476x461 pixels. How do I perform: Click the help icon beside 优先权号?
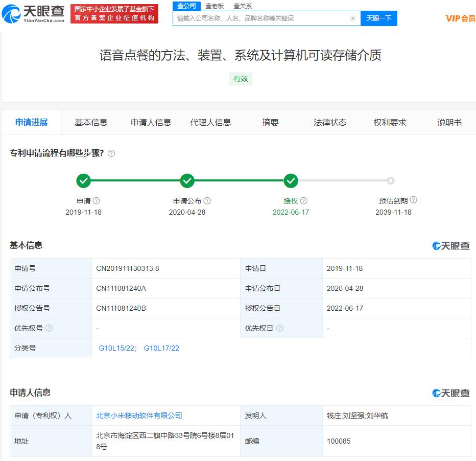pyautogui.click(x=49, y=328)
